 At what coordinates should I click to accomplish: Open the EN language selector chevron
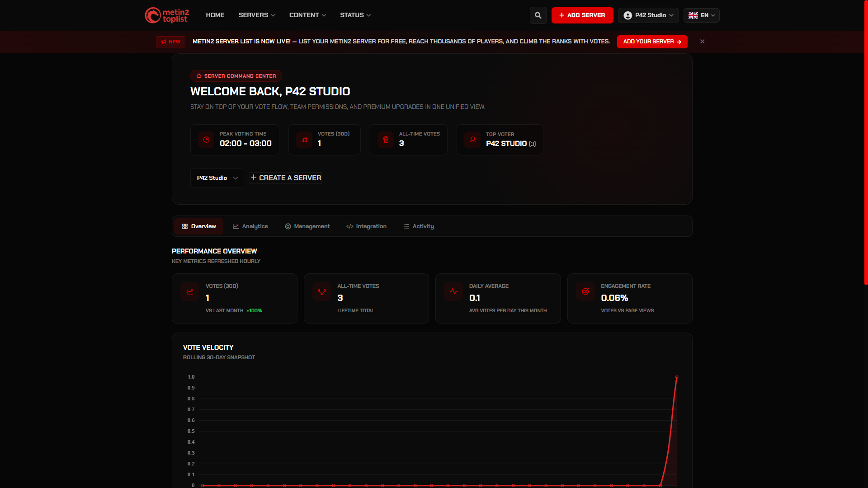713,15
